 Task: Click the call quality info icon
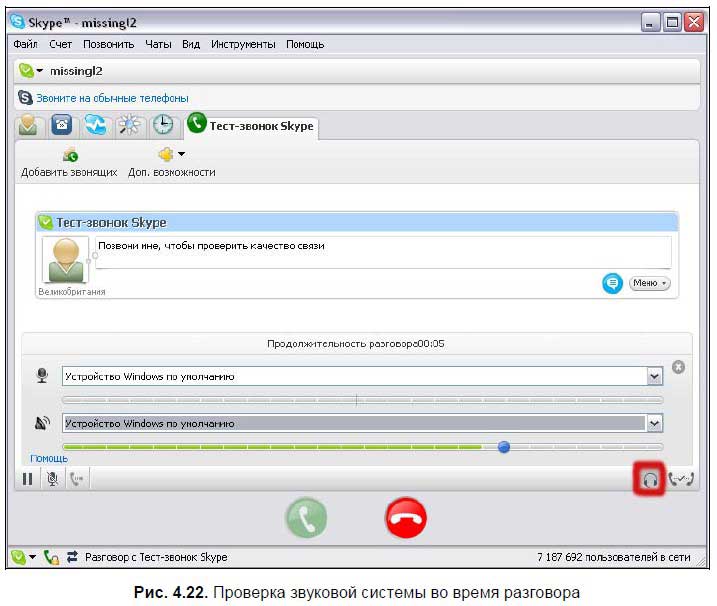[x=681, y=479]
